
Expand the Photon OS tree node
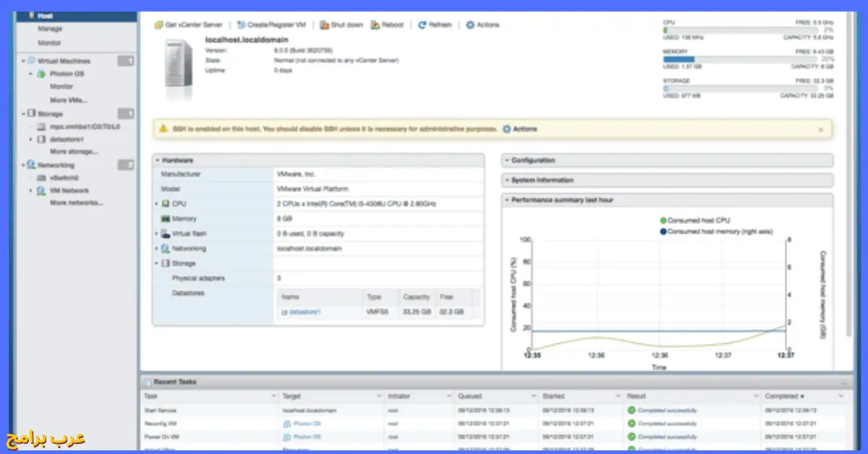31,74
